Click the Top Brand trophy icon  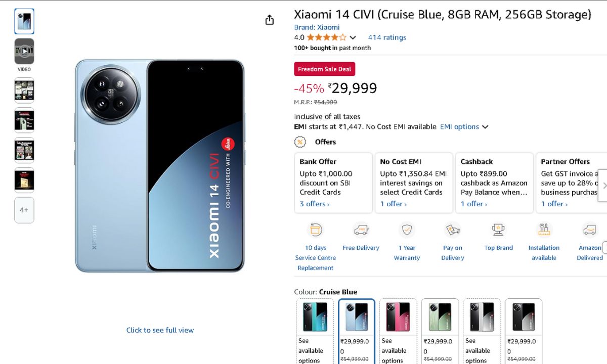coord(498,230)
